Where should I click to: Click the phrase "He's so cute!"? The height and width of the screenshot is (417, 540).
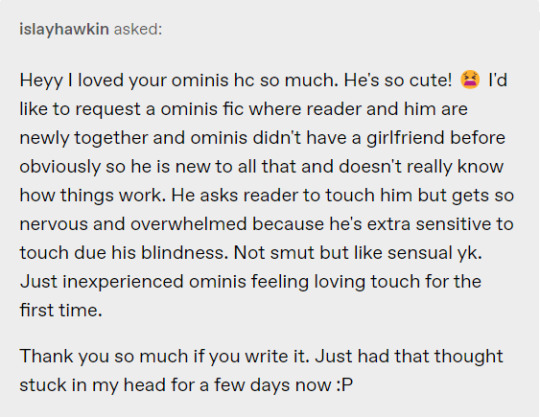pos(398,80)
